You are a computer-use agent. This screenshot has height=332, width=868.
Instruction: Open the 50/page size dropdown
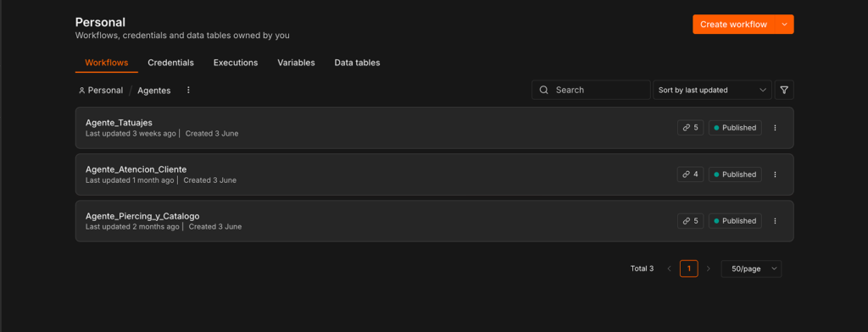(751, 268)
